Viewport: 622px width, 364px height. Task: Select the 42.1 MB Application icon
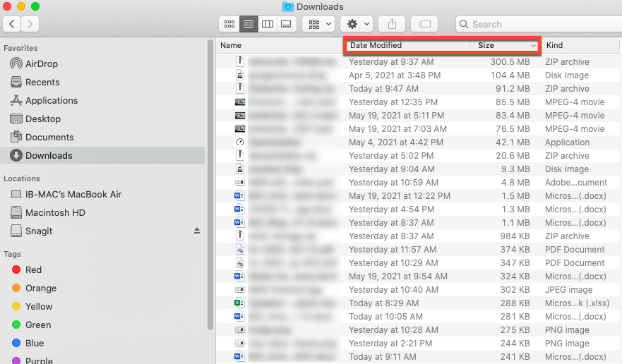coord(240,142)
